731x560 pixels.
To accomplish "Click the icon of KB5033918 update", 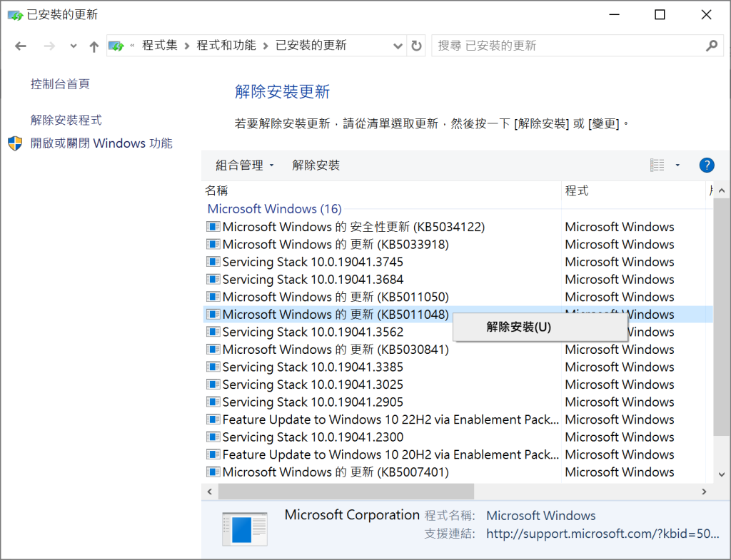I will tap(213, 244).
